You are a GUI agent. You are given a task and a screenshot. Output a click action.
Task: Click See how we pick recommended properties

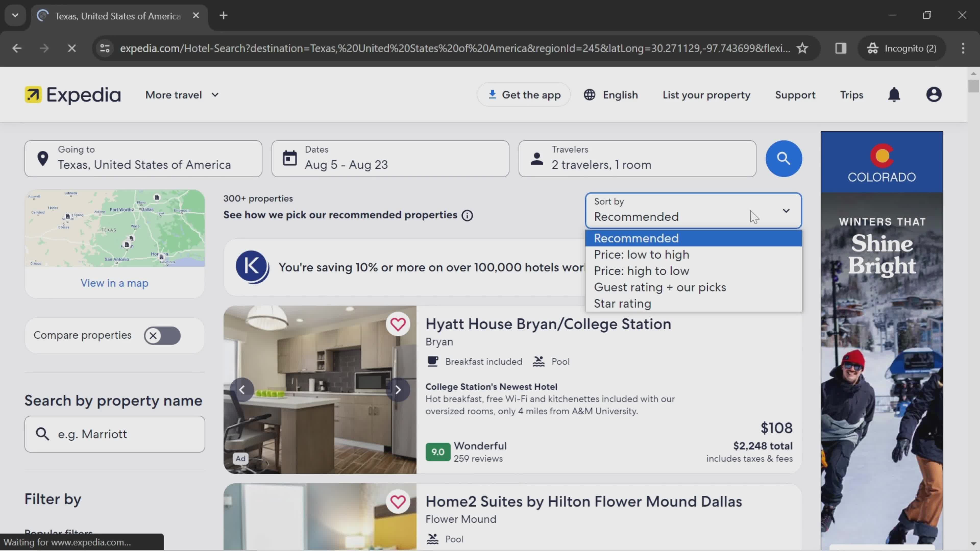340,215
